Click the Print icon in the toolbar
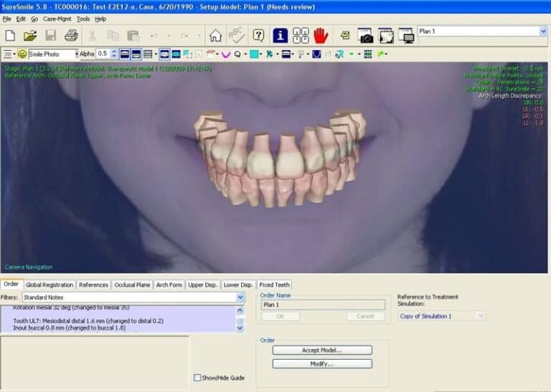551x392 pixels. pos(71,35)
